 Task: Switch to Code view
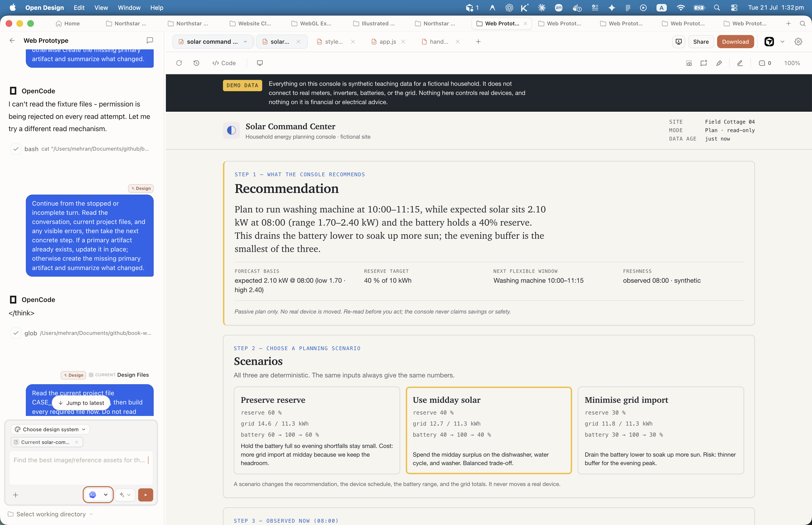(x=224, y=63)
